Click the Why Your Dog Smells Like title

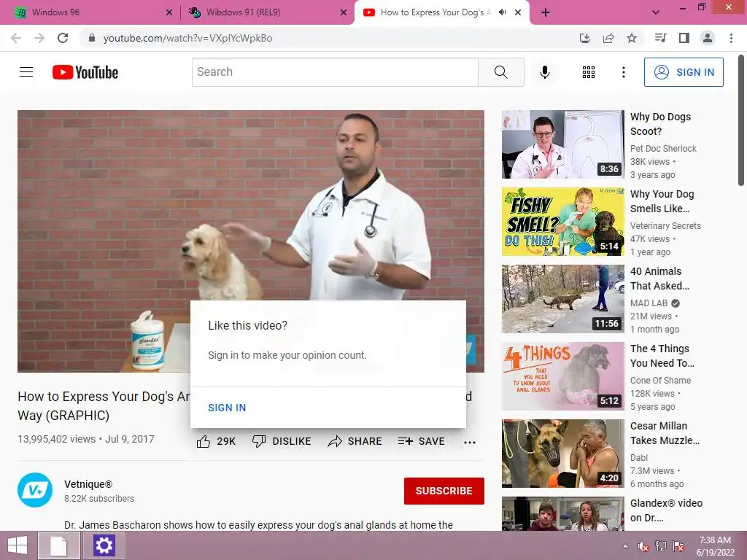[662, 201]
